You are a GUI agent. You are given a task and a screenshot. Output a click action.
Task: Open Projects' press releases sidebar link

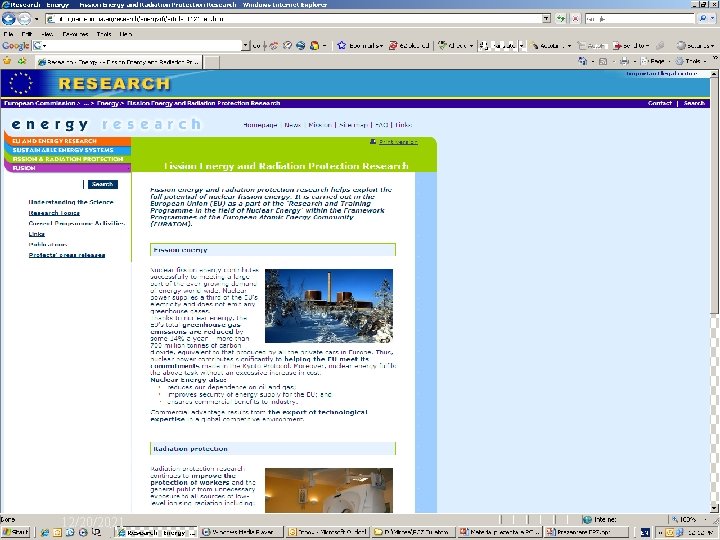(67, 255)
